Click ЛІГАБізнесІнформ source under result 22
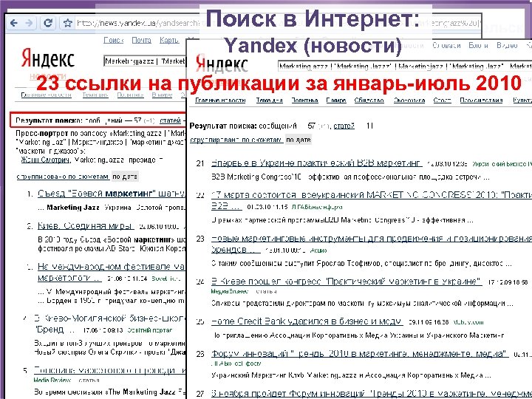This screenshot has width=532, height=399. click(317, 207)
